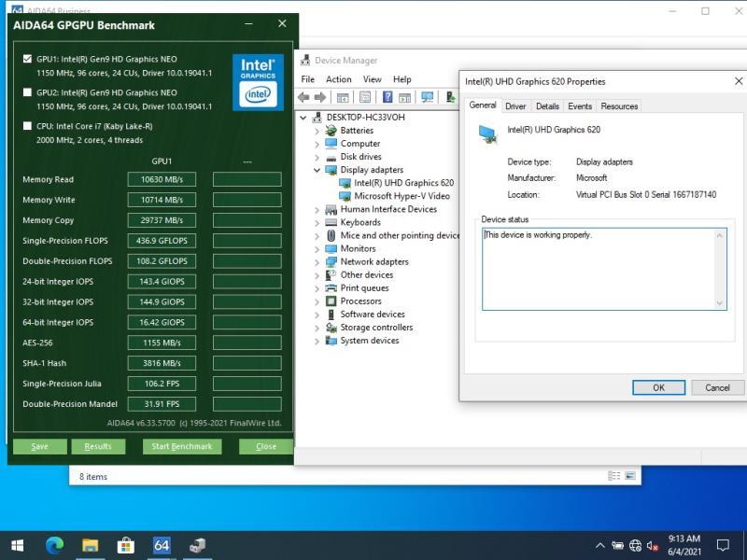This screenshot has height=560, width=747.
Task: Open the Action menu in Device Manager
Action: click(337, 79)
